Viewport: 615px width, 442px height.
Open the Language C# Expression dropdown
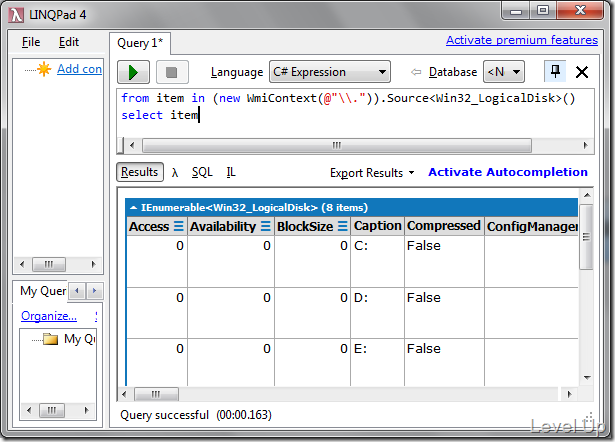pyautogui.click(x=330, y=72)
